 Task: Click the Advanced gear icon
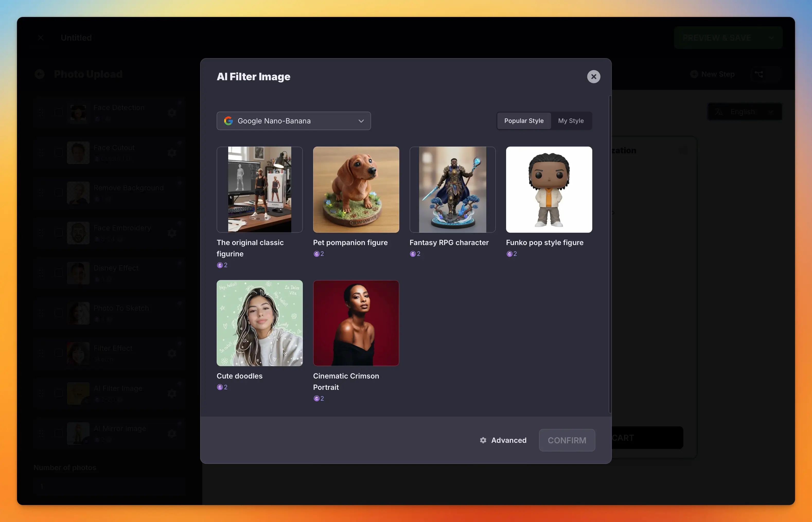coord(483,440)
